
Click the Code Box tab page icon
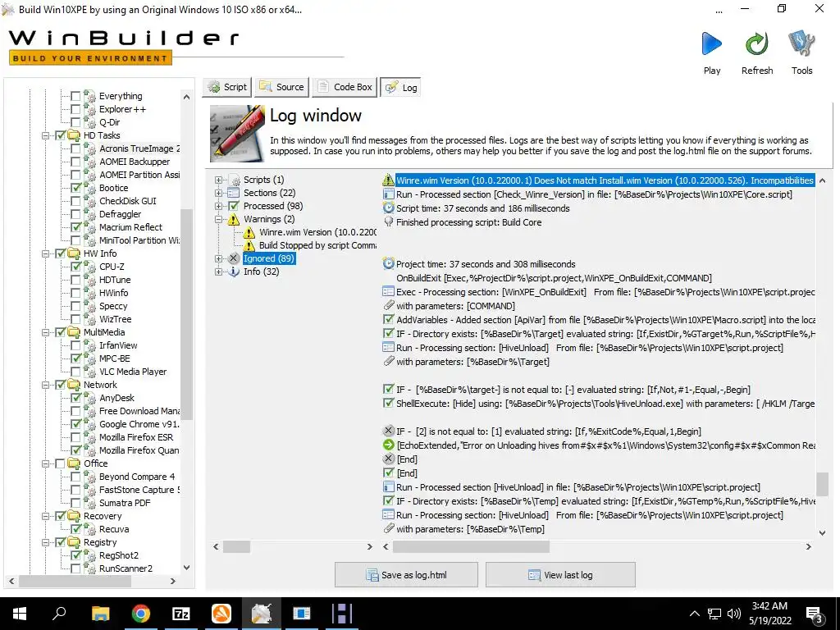(323, 87)
